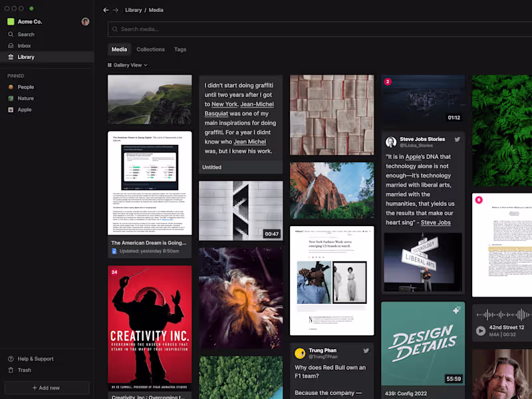Click the @TrungTPhan handle text
Viewport: 532px width, 399px height.
point(323,356)
